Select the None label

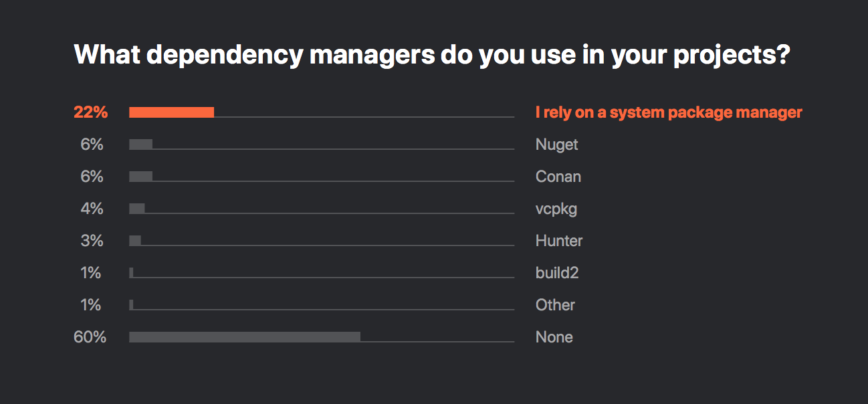click(554, 337)
